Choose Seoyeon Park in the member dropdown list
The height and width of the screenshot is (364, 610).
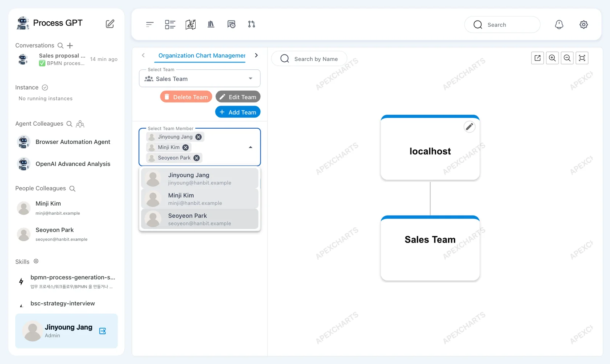(200, 219)
